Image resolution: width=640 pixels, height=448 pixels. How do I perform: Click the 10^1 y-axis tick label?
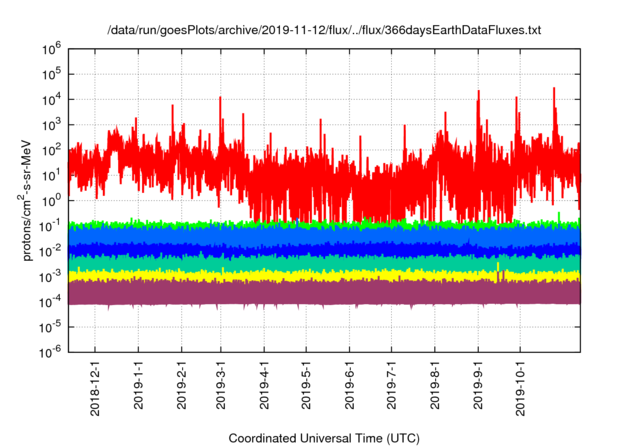pyautogui.click(x=51, y=176)
